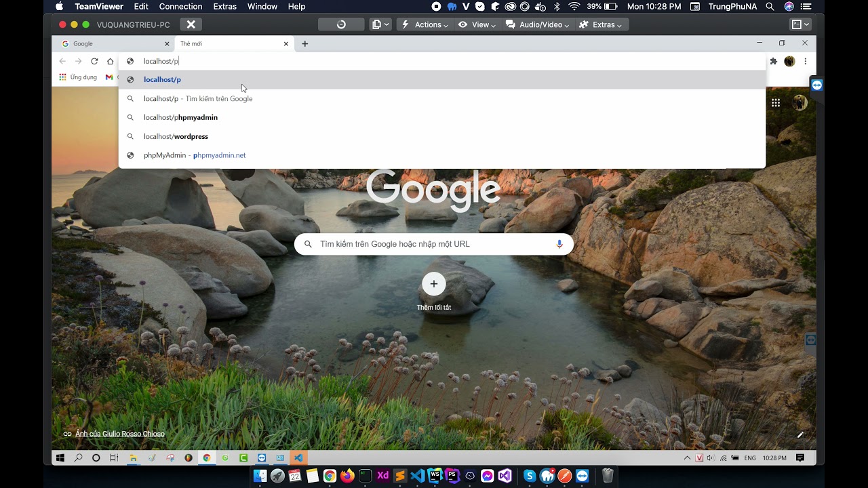Open Firefox in the macOS dock
868x488 pixels.
pyautogui.click(x=348, y=476)
